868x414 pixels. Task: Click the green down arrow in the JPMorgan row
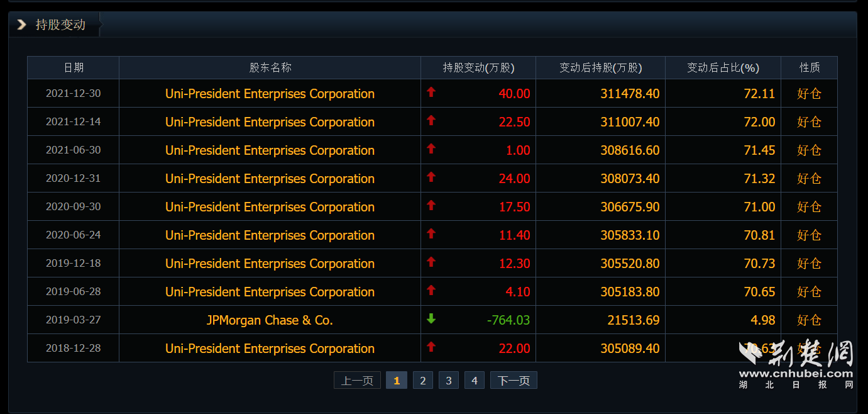(x=431, y=318)
